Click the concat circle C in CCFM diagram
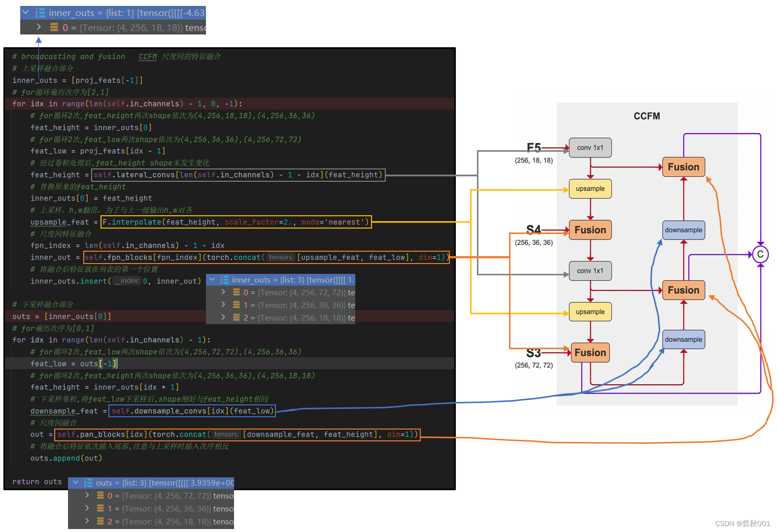This screenshot has width=778, height=532. click(x=760, y=254)
